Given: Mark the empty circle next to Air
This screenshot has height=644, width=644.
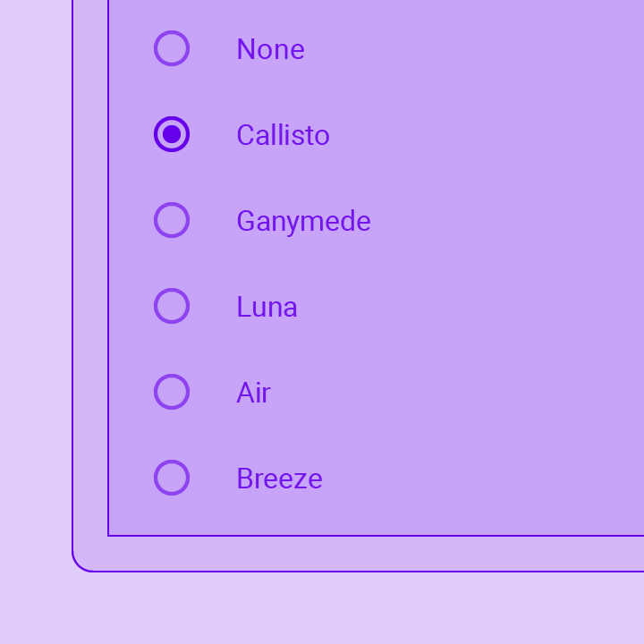Looking at the screenshot, I should (172, 392).
